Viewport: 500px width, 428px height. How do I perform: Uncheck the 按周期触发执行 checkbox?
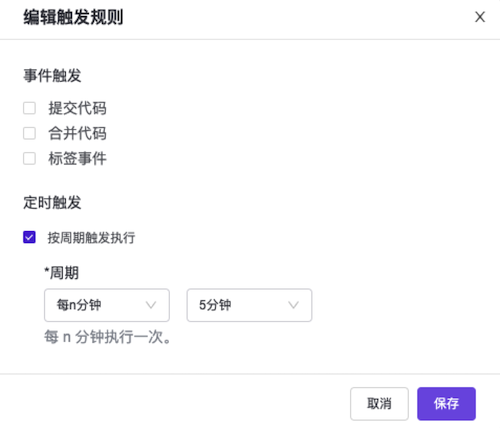tap(29, 237)
